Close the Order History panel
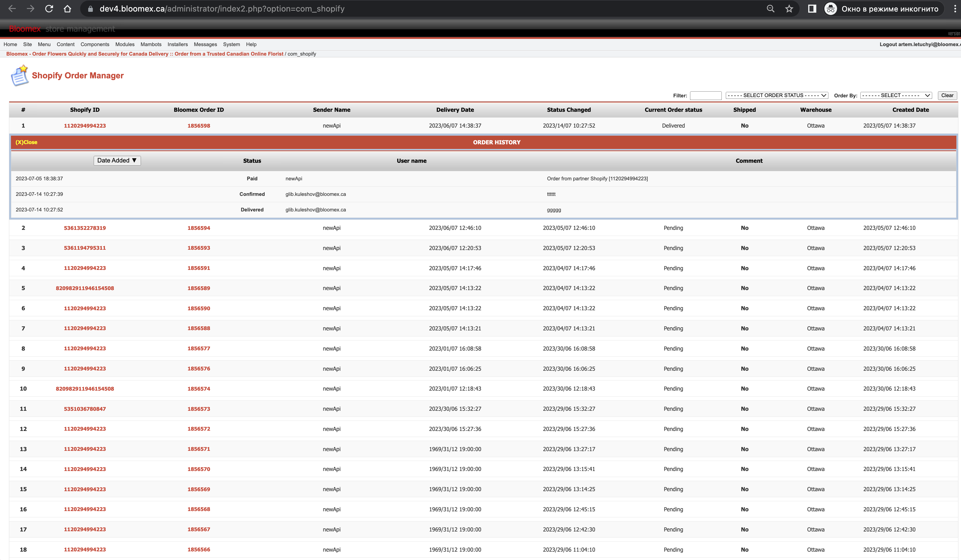 [26, 142]
